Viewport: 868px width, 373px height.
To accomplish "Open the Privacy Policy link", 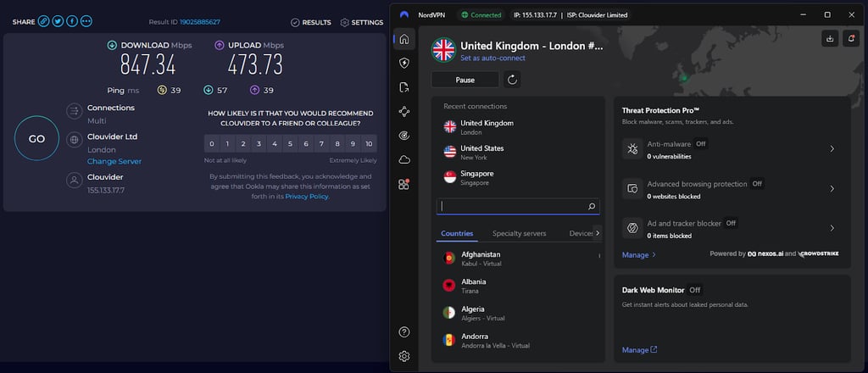I will [x=307, y=197].
